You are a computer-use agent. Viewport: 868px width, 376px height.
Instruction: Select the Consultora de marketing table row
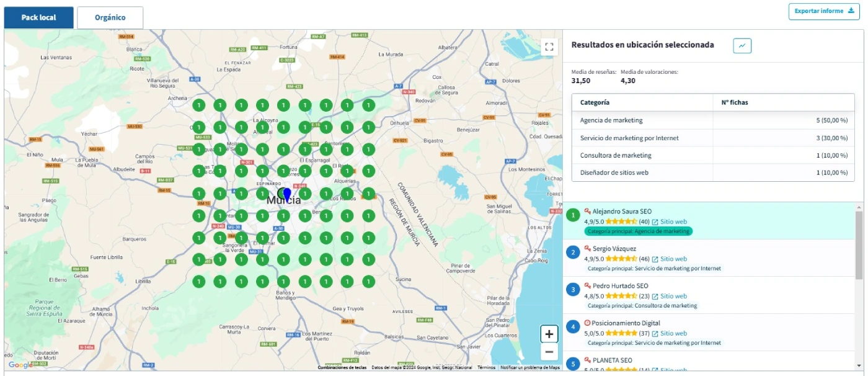[x=713, y=155]
